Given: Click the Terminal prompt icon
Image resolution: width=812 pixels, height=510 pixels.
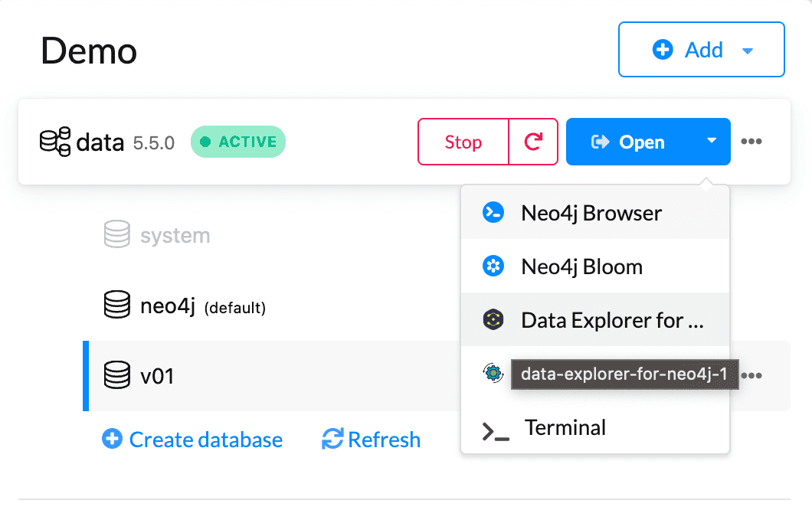Looking at the screenshot, I should [496, 431].
